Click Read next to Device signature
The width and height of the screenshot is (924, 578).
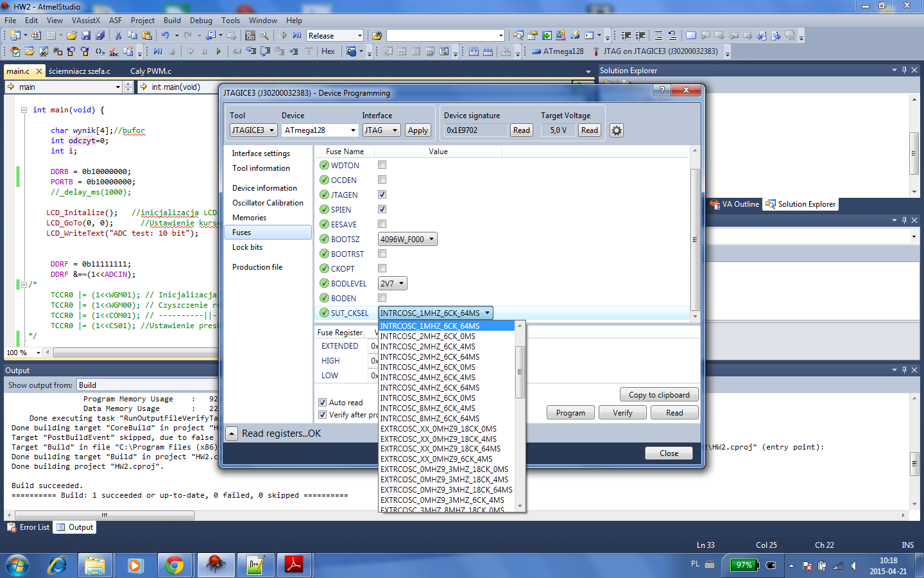(522, 130)
